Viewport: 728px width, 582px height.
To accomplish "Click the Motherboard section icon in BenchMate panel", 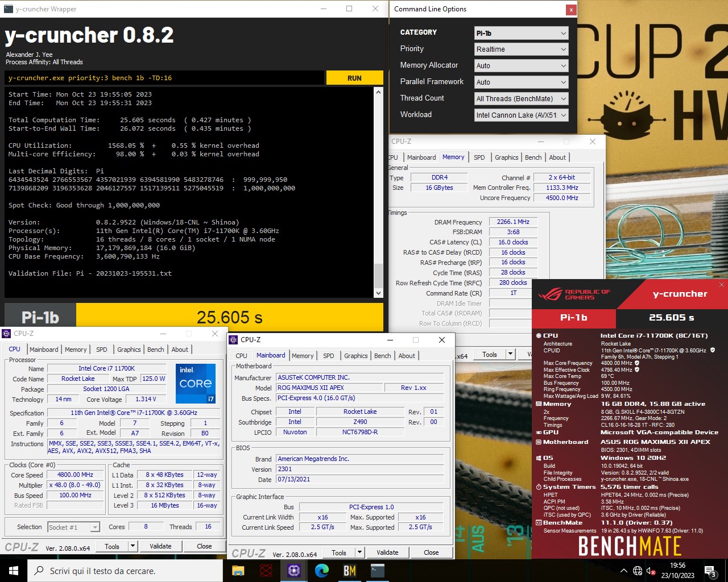I will point(538,442).
